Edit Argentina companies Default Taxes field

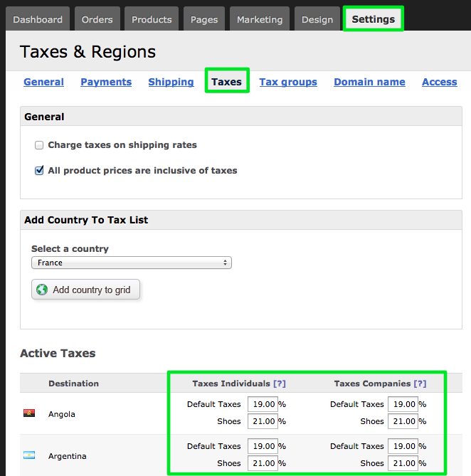(x=403, y=446)
